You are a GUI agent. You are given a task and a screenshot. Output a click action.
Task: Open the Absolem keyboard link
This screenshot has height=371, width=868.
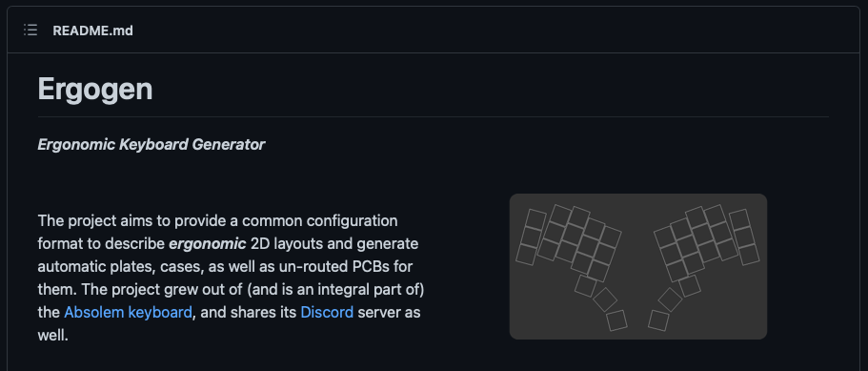tap(128, 312)
